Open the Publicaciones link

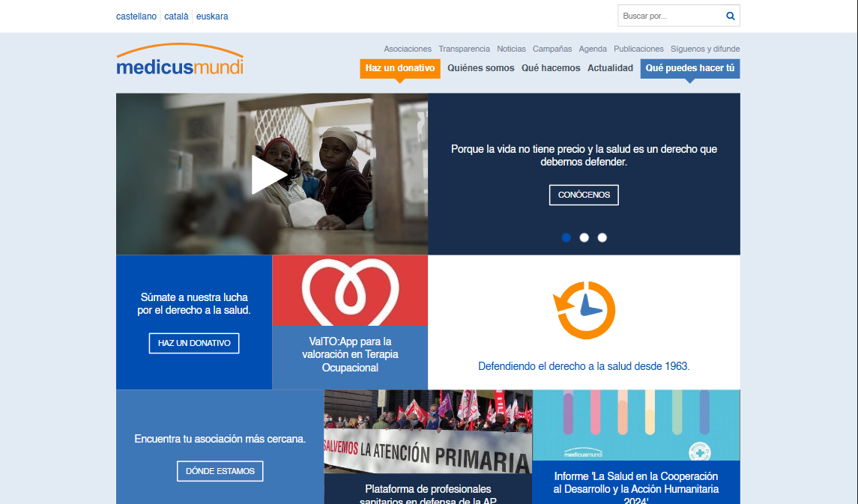638,49
